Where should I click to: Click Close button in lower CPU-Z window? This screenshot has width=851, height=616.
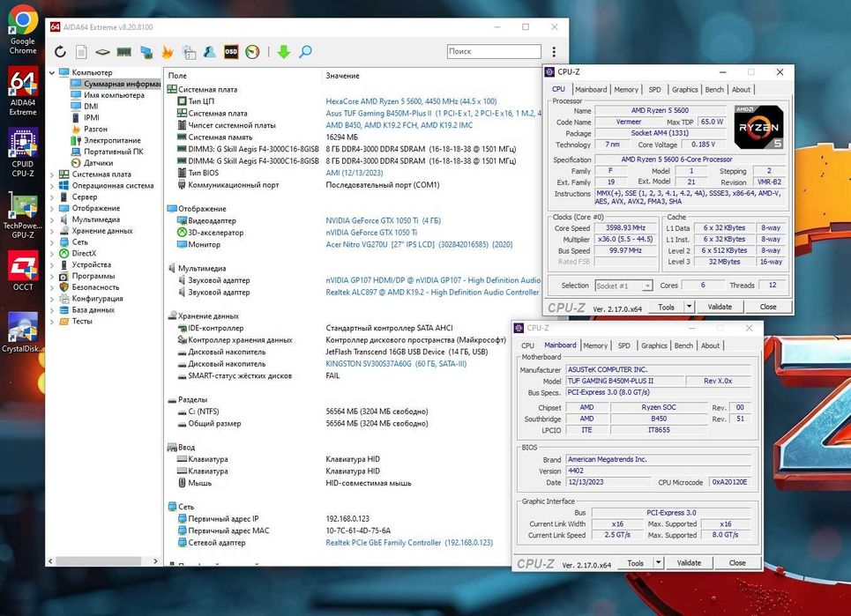(x=737, y=563)
